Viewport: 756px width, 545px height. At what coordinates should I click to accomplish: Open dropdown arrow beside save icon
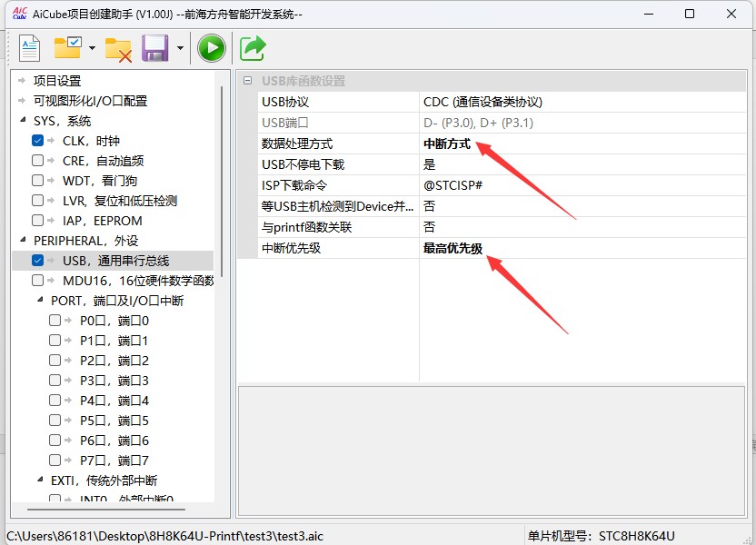(x=180, y=48)
